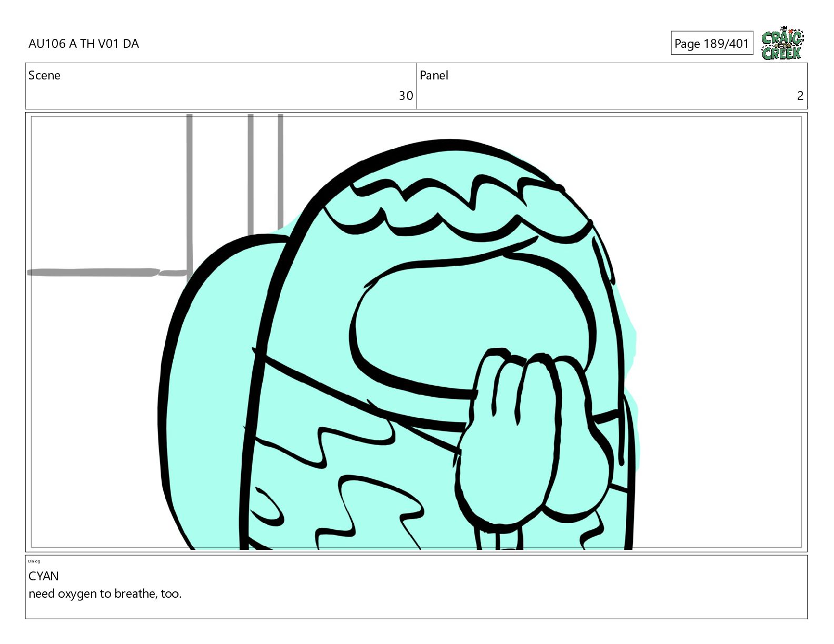834x644 pixels.
Task: Click the Scene label
Action: click(44, 75)
